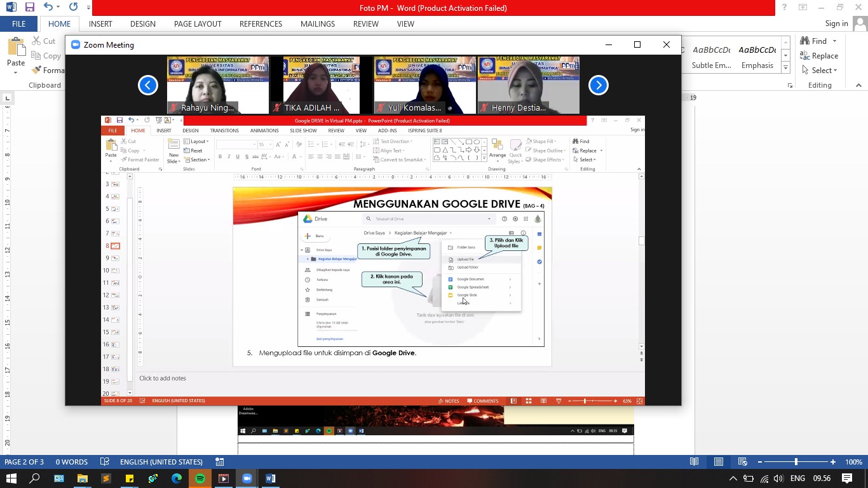Image resolution: width=868 pixels, height=488 pixels.
Task: Open the Undo history dropdown arrow
Action: (x=59, y=8)
